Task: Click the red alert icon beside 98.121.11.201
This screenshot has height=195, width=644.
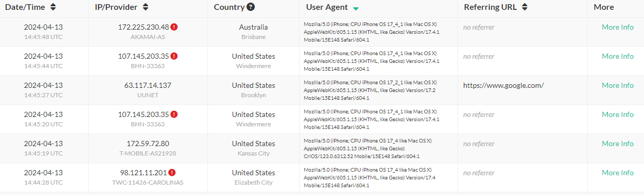Action: [x=172, y=173]
